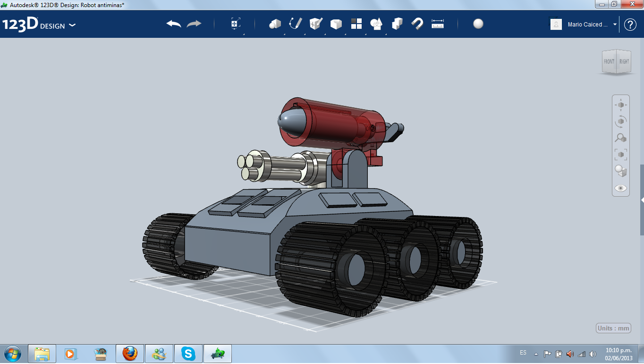This screenshot has height=364, width=644.
Task: Open the Windows Start menu
Action: [13, 354]
